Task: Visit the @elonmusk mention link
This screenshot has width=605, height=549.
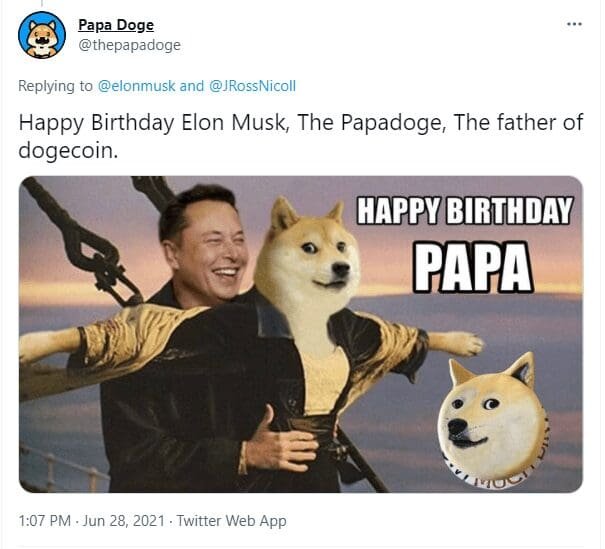Action: click(137, 86)
